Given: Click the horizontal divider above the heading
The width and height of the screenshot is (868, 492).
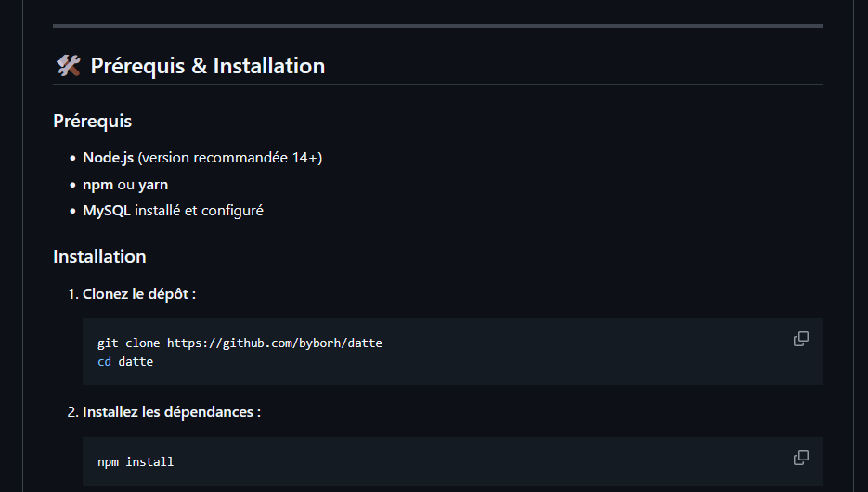Looking at the screenshot, I should 437,26.
